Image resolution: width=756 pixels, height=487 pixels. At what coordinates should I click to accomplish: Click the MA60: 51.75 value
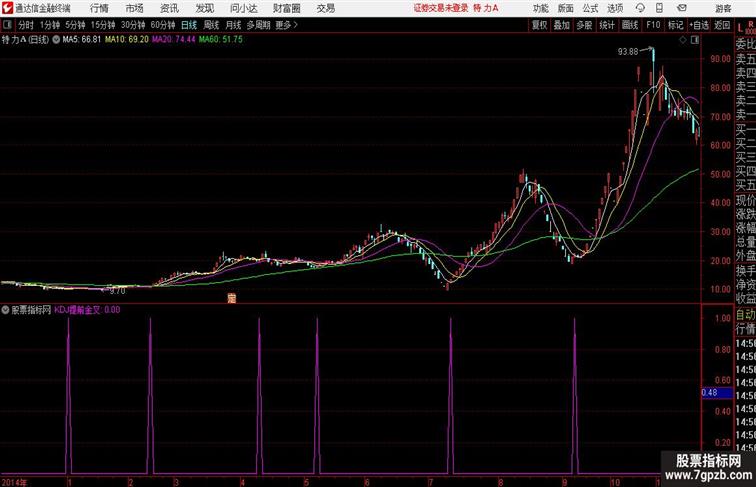click(221, 40)
